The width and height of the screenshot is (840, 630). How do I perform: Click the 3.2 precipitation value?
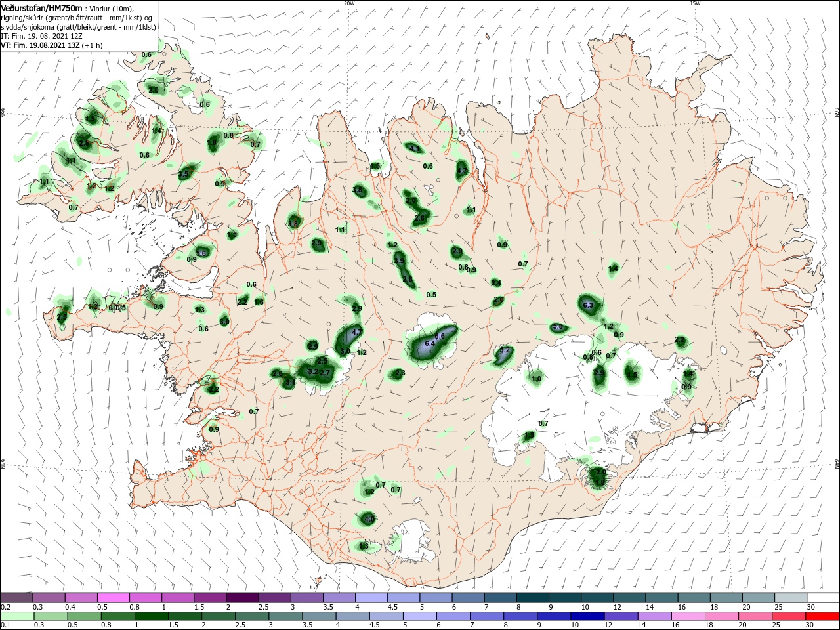313,371
